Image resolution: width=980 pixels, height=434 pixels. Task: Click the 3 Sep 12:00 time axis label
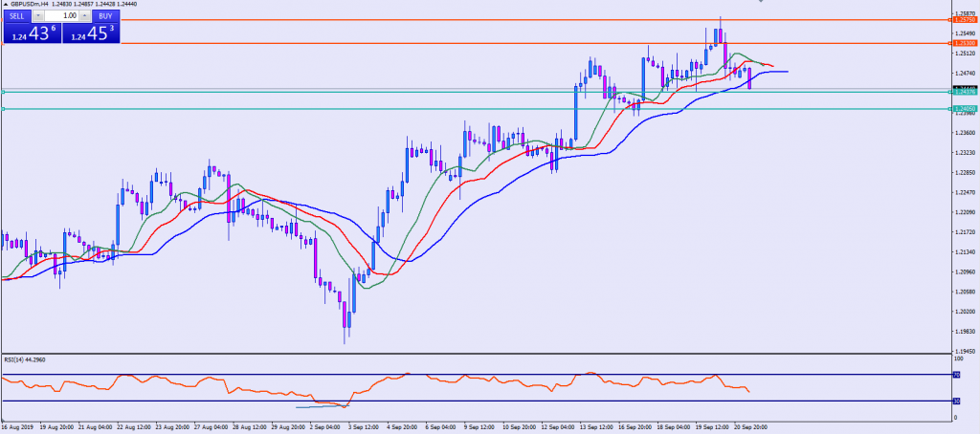click(x=362, y=428)
